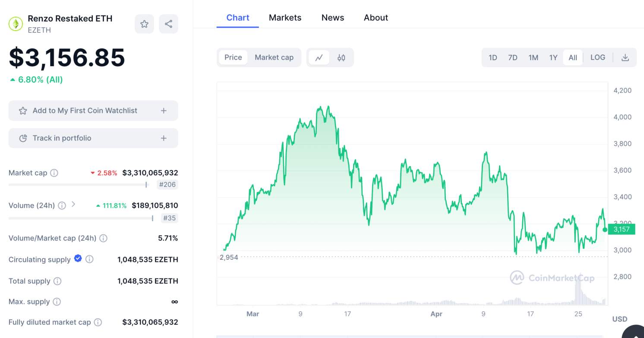Show Volume/Market cap info icon
Viewport: 644px width, 338px height.
coord(103,238)
